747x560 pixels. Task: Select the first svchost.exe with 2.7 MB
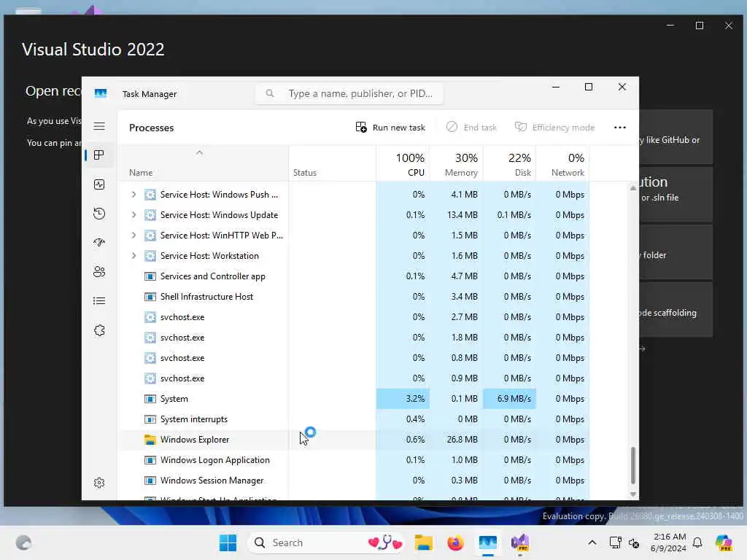pos(354,317)
